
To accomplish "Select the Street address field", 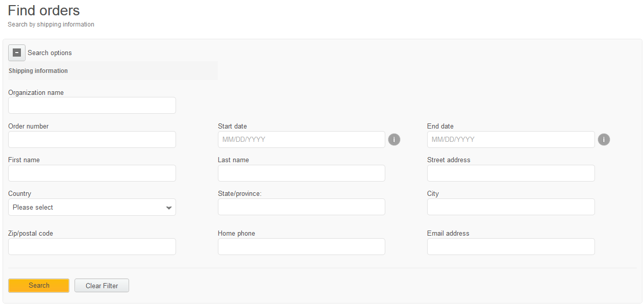I will click(x=510, y=173).
